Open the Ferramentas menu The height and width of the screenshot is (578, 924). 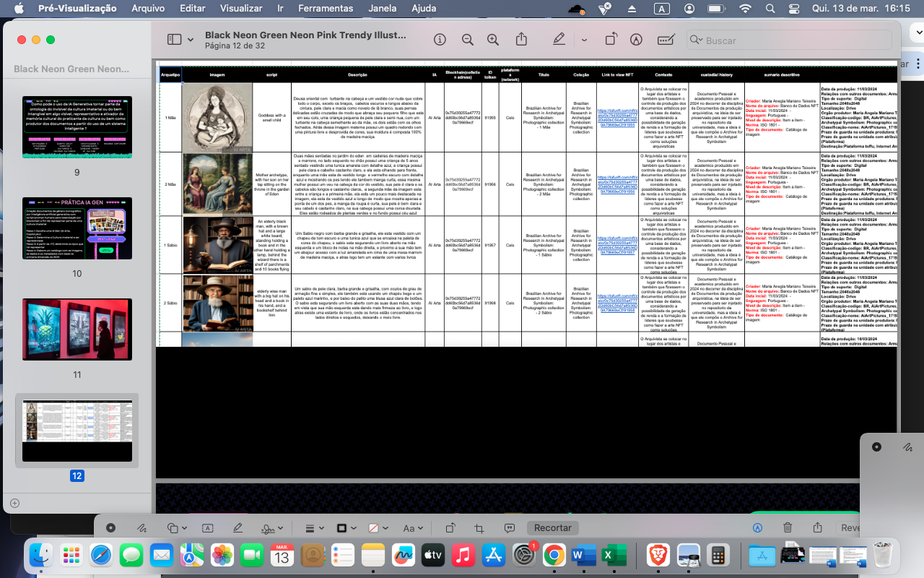point(326,9)
